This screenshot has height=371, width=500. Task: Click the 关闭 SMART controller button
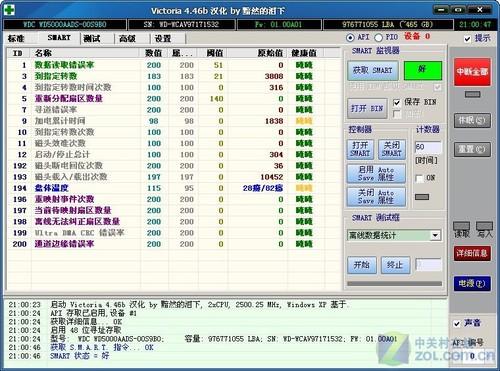[392, 149]
